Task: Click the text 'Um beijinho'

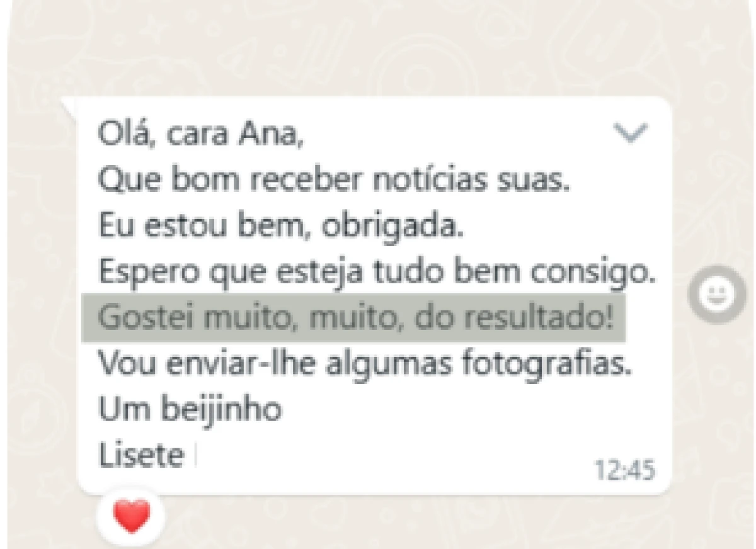Action: click(x=190, y=411)
